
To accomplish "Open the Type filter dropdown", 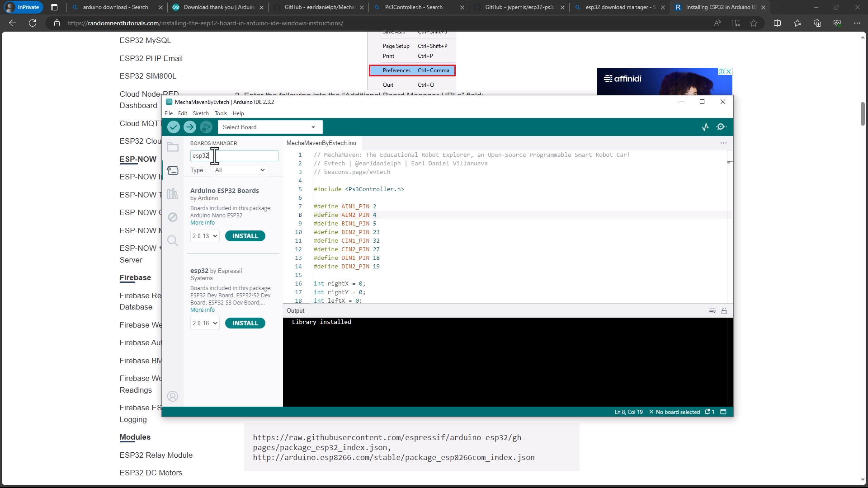I will [x=240, y=170].
